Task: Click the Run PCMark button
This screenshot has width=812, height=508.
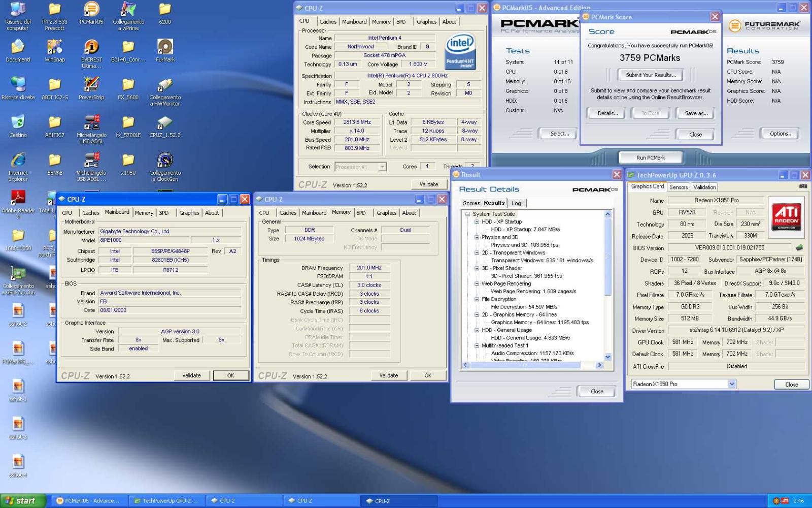Action: coord(651,157)
